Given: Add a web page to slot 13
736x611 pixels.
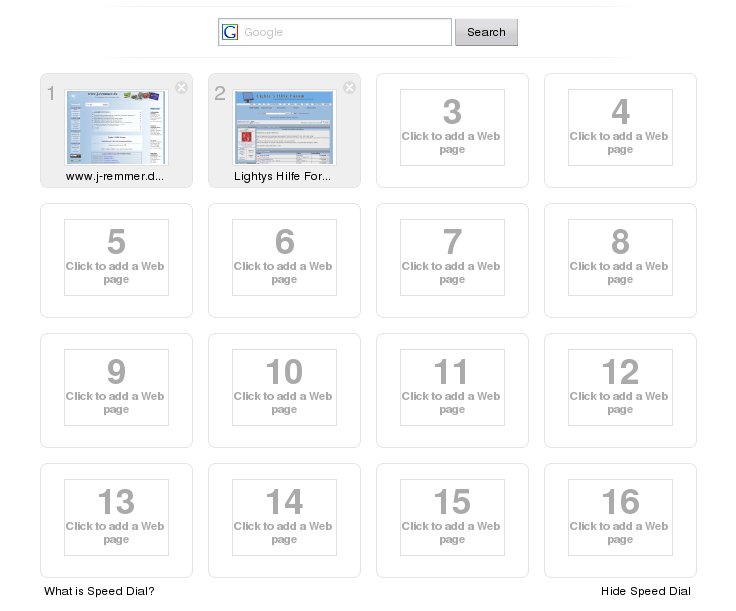Looking at the screenshot, I should (x=116, y=520).
